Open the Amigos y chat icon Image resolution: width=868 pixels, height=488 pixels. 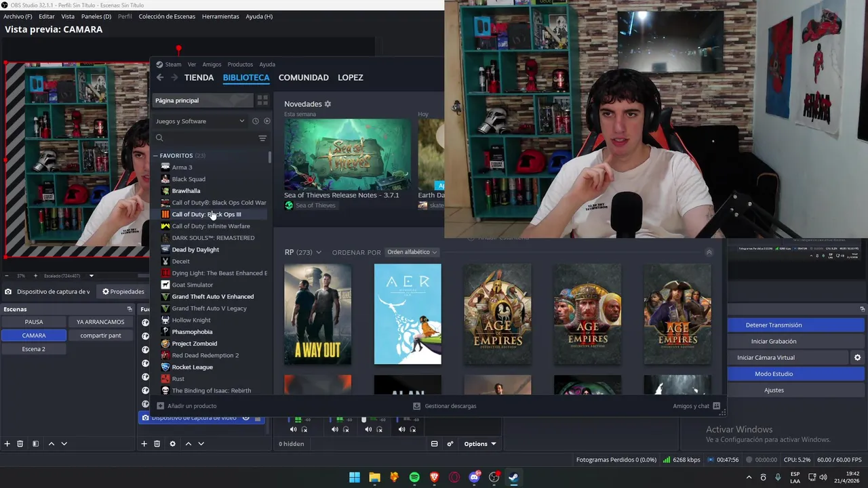coord(717,406)
